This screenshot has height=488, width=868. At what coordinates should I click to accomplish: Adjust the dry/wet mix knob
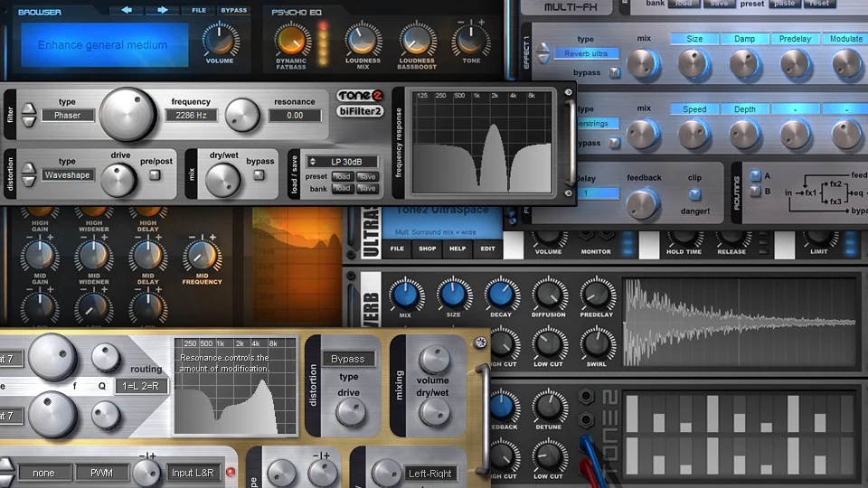click(x=222, y=180)
